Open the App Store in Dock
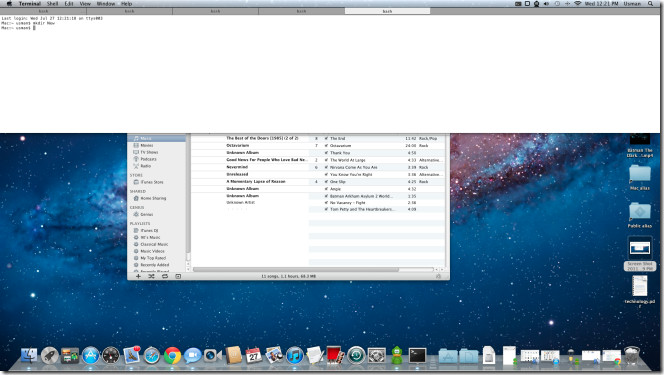Viewport: 664px width, 375px height. click(90, 356)
